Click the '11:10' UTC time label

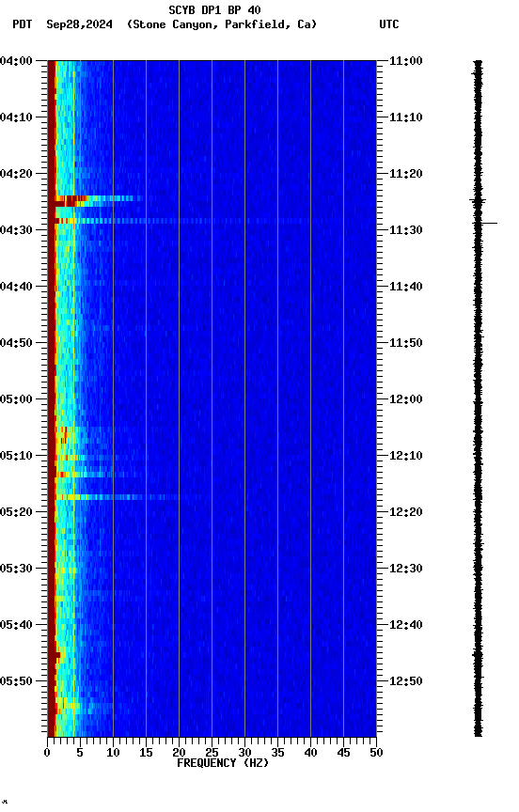406,117
